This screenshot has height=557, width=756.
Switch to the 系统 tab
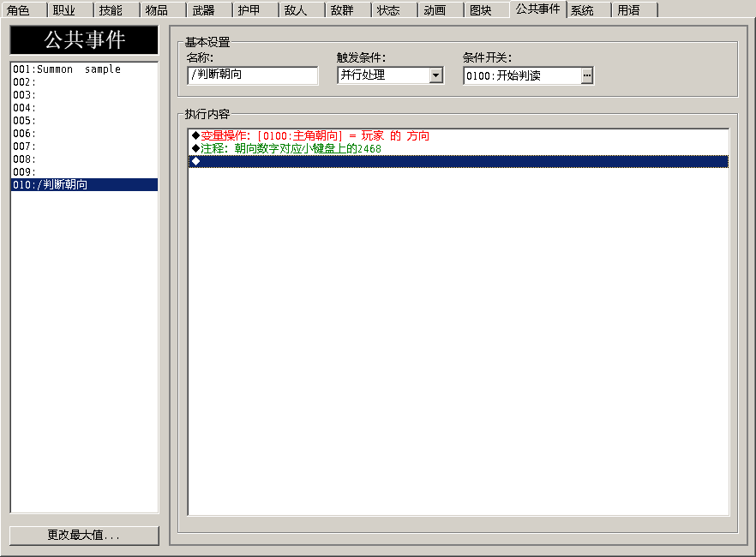tap(589, 10)
